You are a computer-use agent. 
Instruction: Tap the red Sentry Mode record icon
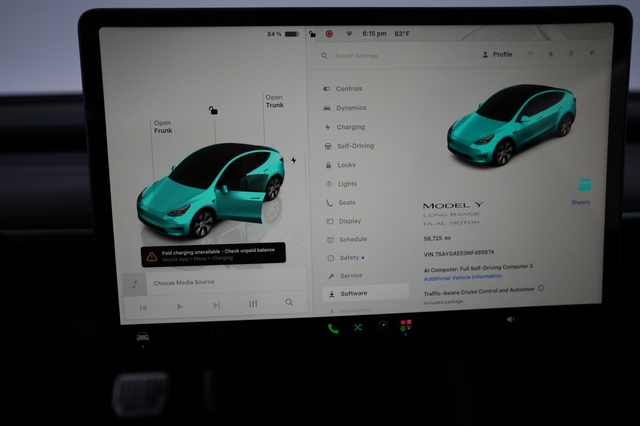[329, 34]
